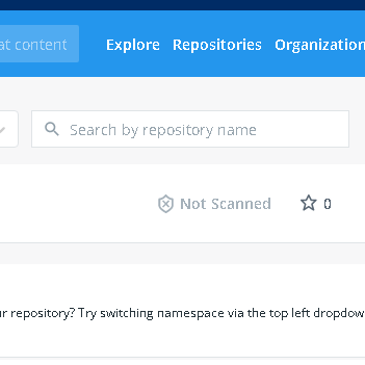Click the star icon on the repository row

[x=308, y=203]
